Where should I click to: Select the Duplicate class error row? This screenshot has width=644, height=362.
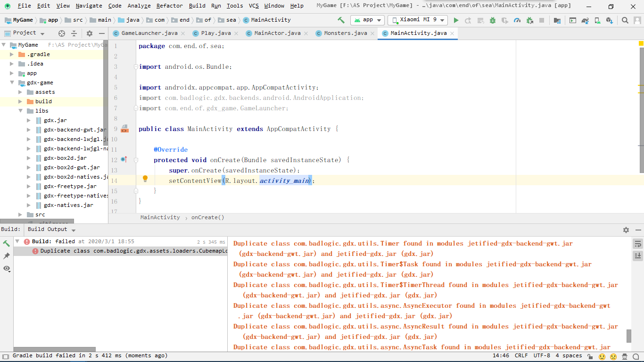click(120, 251)
